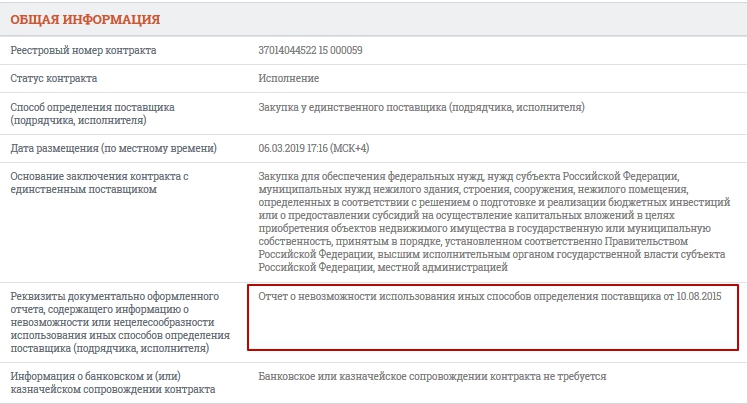Screen dimensions: 747x404
Task: Select status value 'Исполнение'
Action: [289, 78]
